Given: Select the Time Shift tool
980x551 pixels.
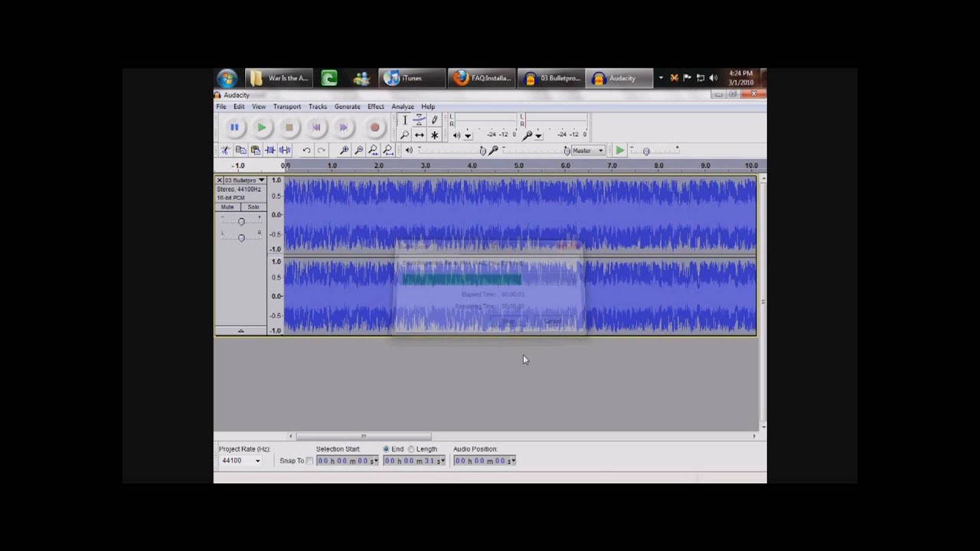Looking at the screenshot, I should tap(420, 135).
